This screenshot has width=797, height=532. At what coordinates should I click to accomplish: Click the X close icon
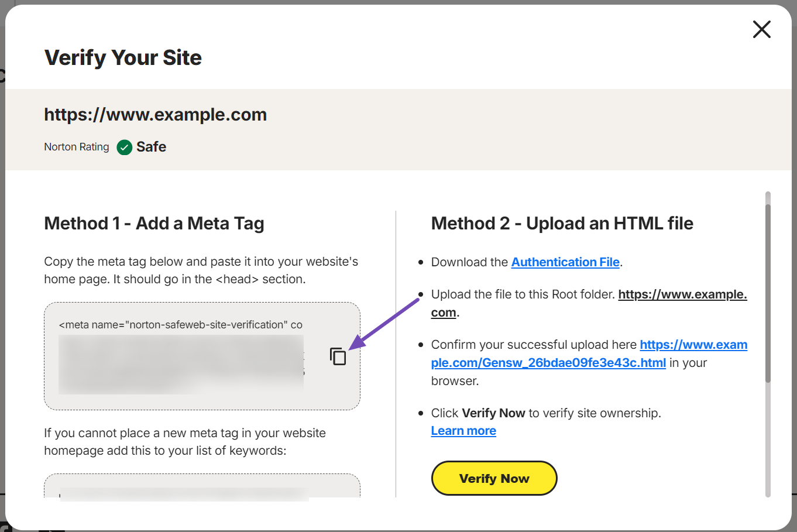pos(761,29)
